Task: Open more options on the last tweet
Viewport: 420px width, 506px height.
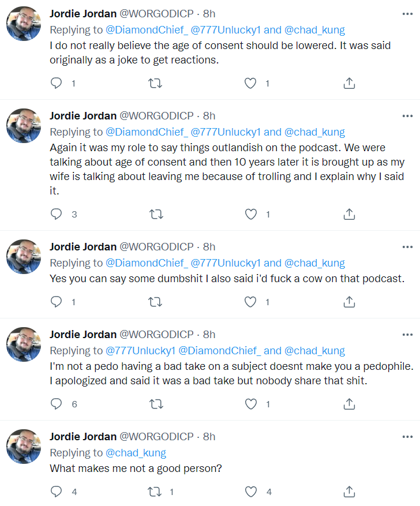Action: 407,437
